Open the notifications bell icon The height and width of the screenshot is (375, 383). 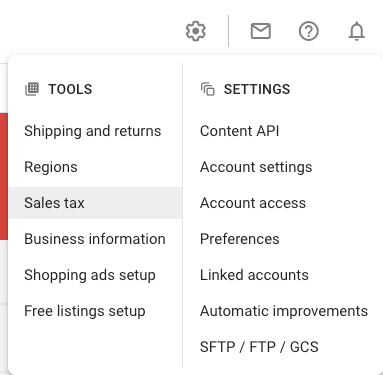coord(357,31)
